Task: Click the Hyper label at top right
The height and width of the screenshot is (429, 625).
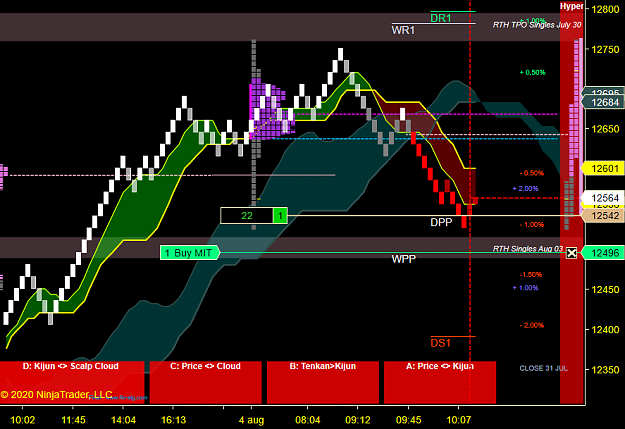Action: pyautogui.click(x=572, y=6)
